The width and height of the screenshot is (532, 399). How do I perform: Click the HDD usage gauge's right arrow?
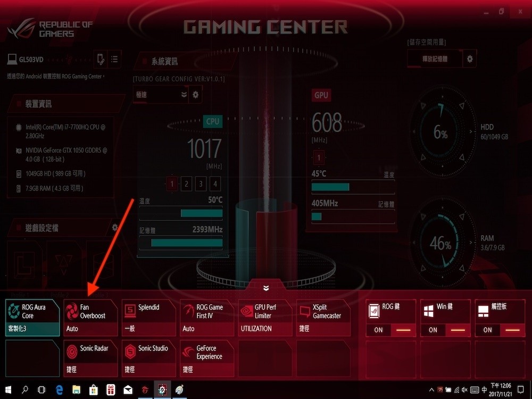pos(471,131)
